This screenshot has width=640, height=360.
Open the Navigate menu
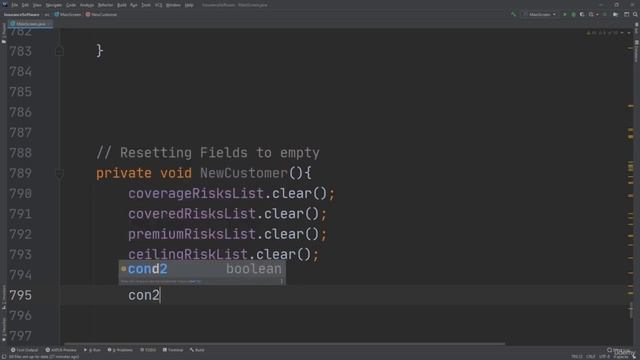(53, 5)
